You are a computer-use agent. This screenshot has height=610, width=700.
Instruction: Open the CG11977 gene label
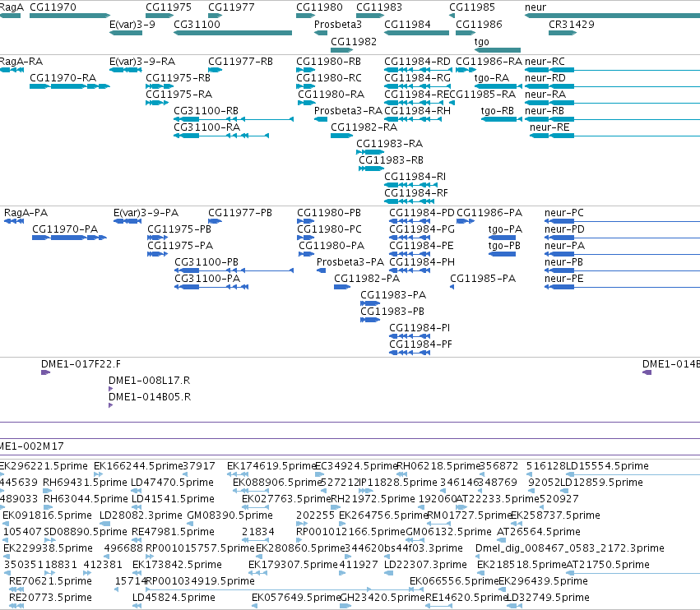pos(231,7)
